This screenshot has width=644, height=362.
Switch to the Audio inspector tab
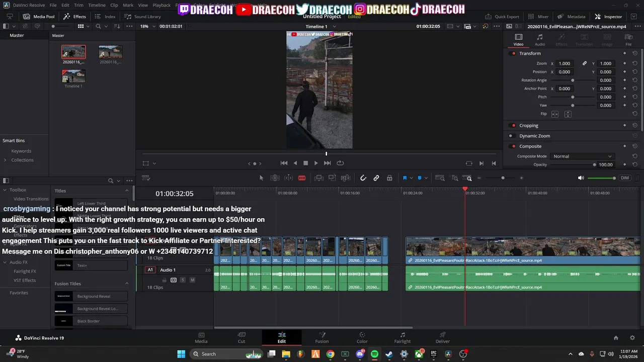(540, 40)
